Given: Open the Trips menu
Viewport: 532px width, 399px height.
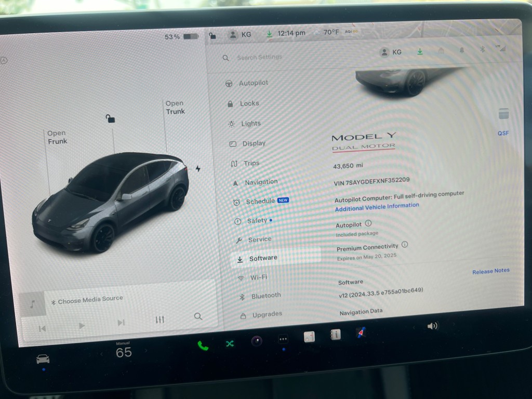Looking at the screenshot, I should point(245,163).
